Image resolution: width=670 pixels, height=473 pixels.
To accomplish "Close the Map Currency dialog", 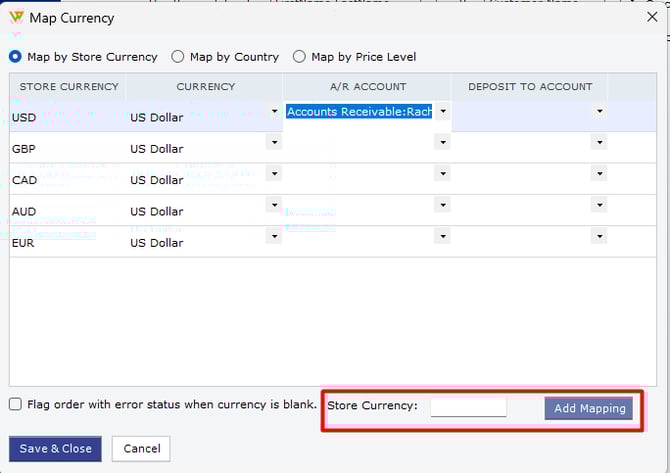I will coord(652,17).
